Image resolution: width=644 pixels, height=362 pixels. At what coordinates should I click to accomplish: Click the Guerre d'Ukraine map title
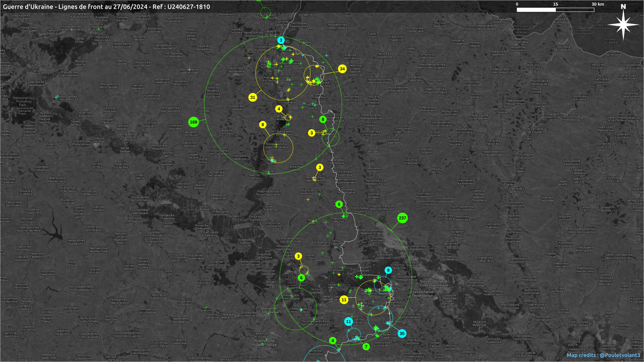[x=106, y=7]
